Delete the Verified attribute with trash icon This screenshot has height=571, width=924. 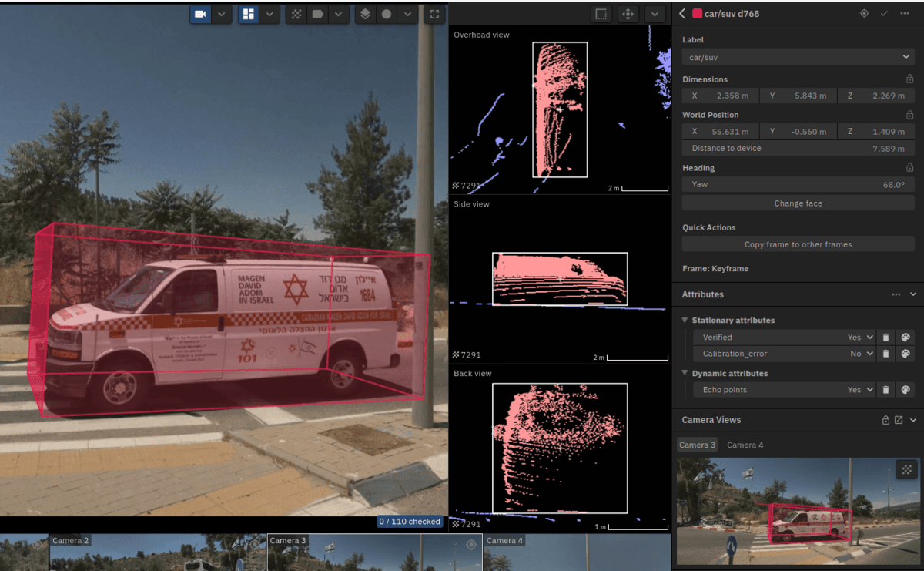(885, 337)
